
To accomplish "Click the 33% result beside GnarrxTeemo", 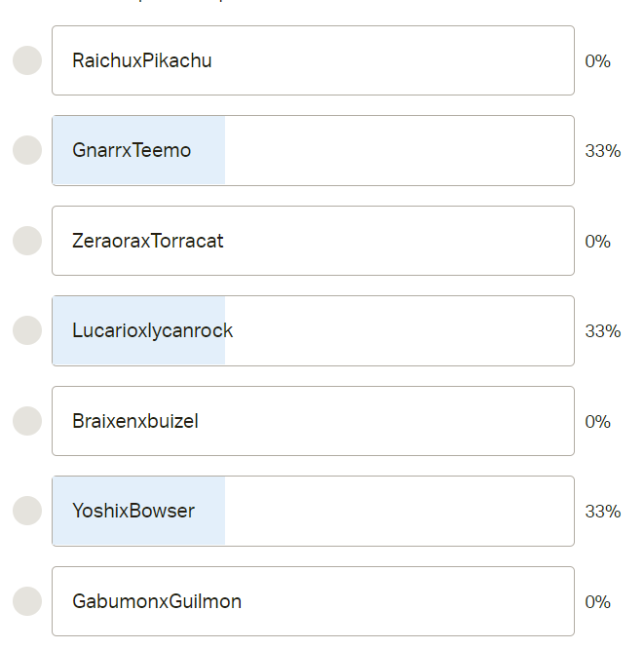I will (602, 151).
